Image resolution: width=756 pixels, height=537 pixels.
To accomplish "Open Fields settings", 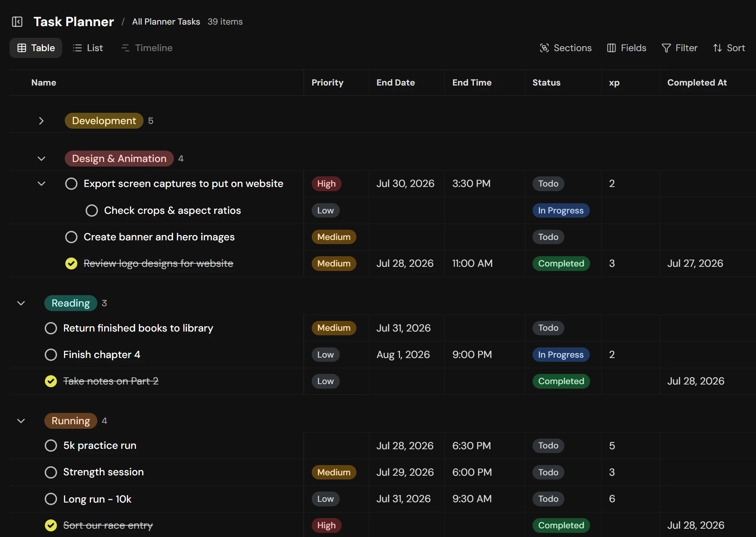I will [x=626, y=48].
